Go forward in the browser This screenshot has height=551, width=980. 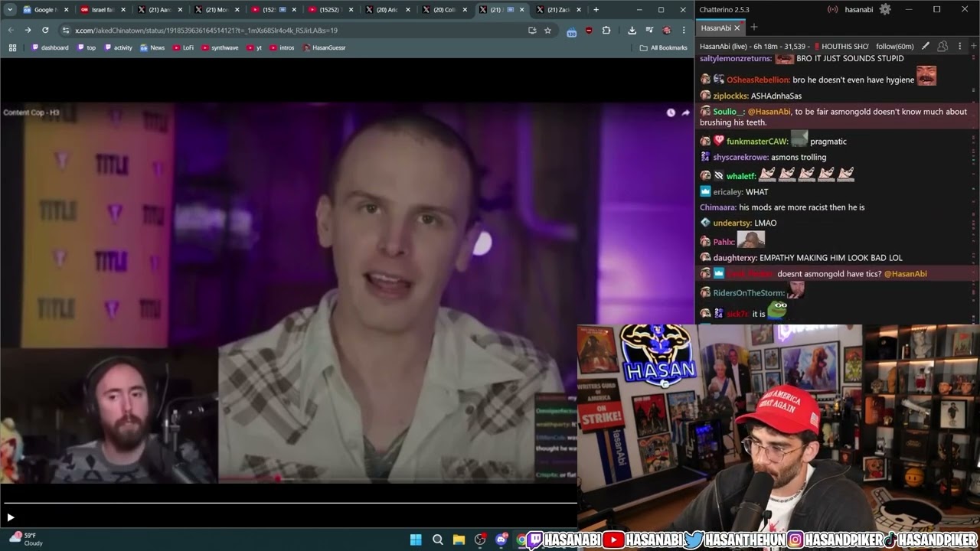coord(28,30)
